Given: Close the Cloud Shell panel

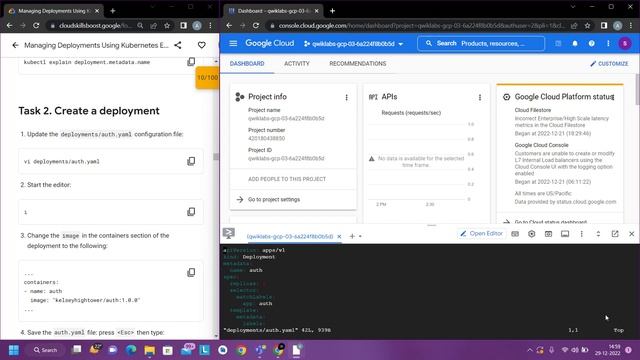Looking at the screenshot, I should coord(631,234).
